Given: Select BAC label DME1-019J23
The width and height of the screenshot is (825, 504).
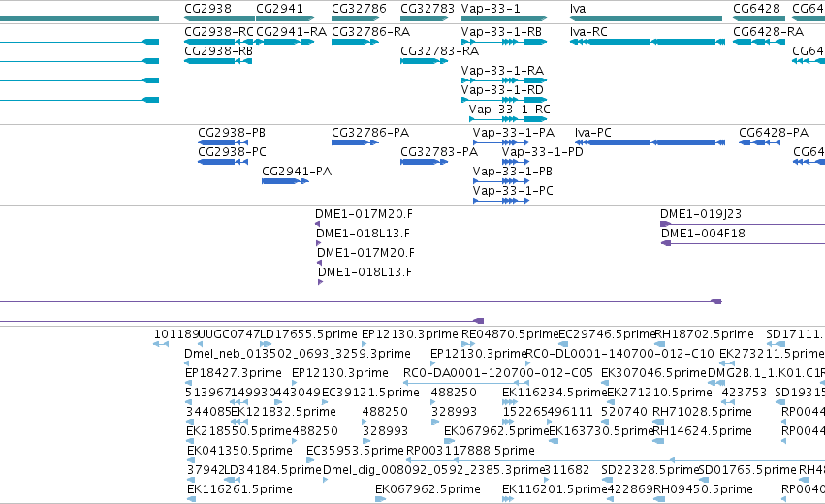Looking at the screenshot, I should point(701,214).
